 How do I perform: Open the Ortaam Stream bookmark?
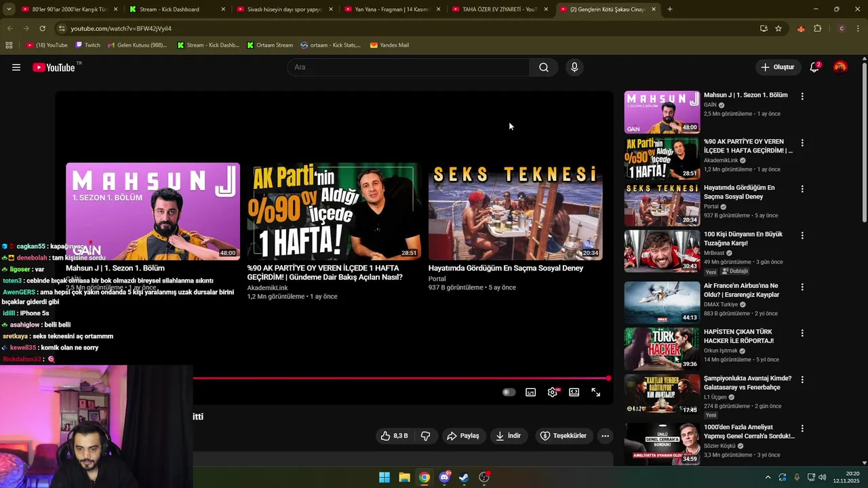click(x=270, y=45)
